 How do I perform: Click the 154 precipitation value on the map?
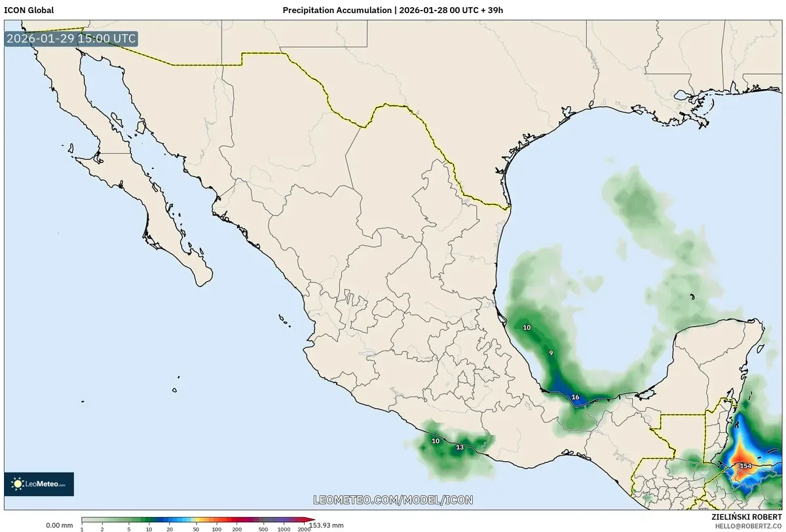[x=745, y=466]
